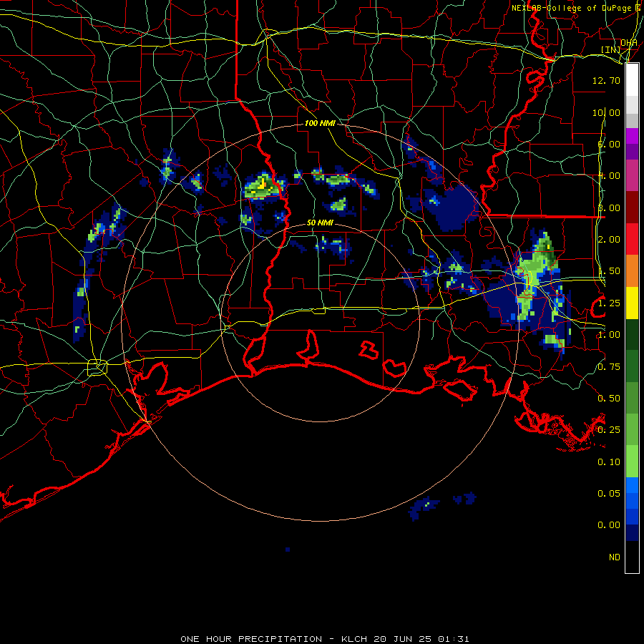Image resolution: width=644 pixels, height=644 pixels.
Task: Click the 1.50 legend value
Action: 609,271
